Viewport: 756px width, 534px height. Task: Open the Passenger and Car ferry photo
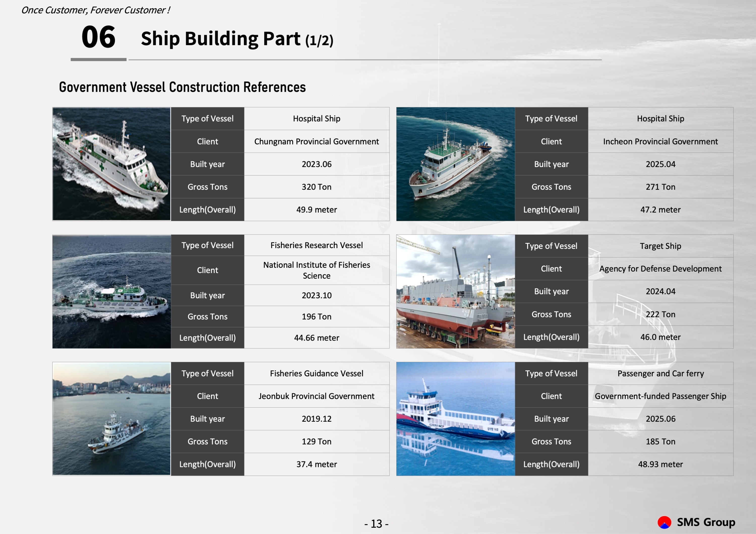pos(455,419)
